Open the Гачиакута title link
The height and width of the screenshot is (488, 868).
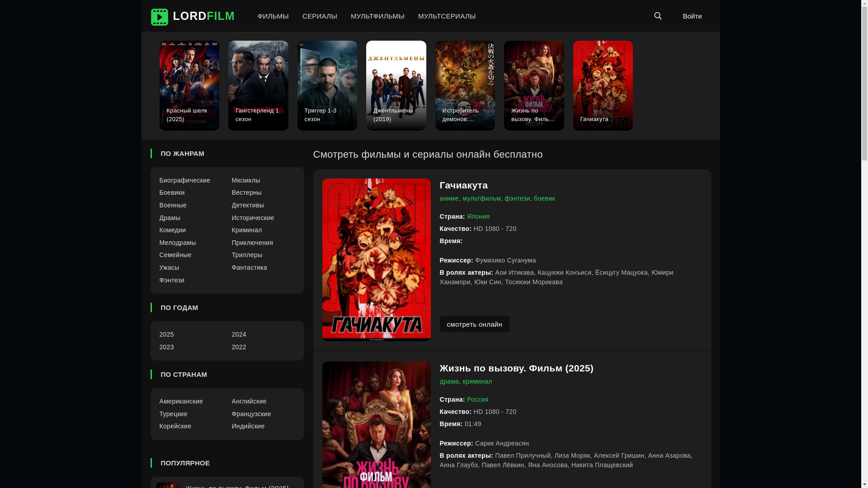coord(463,185)
